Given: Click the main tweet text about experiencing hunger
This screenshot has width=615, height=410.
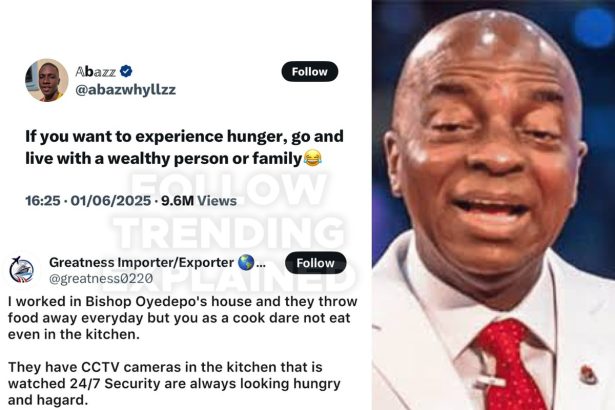Looking at the screenshot, I should pyautogui.click(x=184, y=147).
